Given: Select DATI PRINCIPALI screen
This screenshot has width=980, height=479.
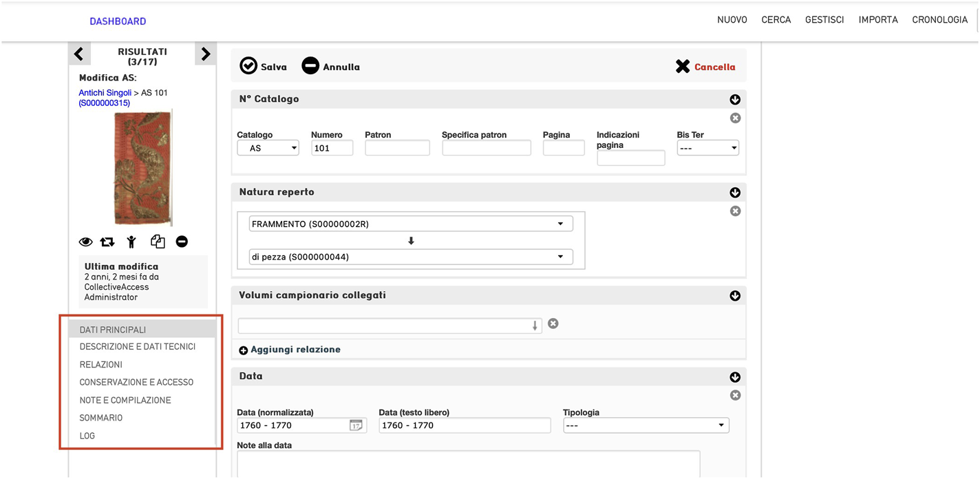Looking at the screenshot, I should click(x=142, y=329).
